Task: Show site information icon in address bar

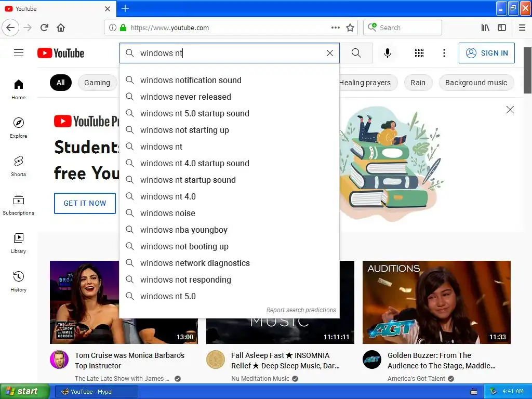Action: click(112, 28)
